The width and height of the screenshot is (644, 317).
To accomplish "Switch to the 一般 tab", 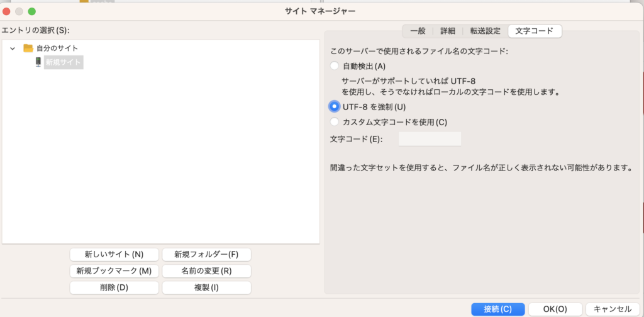I will click(x=418, y=31).
